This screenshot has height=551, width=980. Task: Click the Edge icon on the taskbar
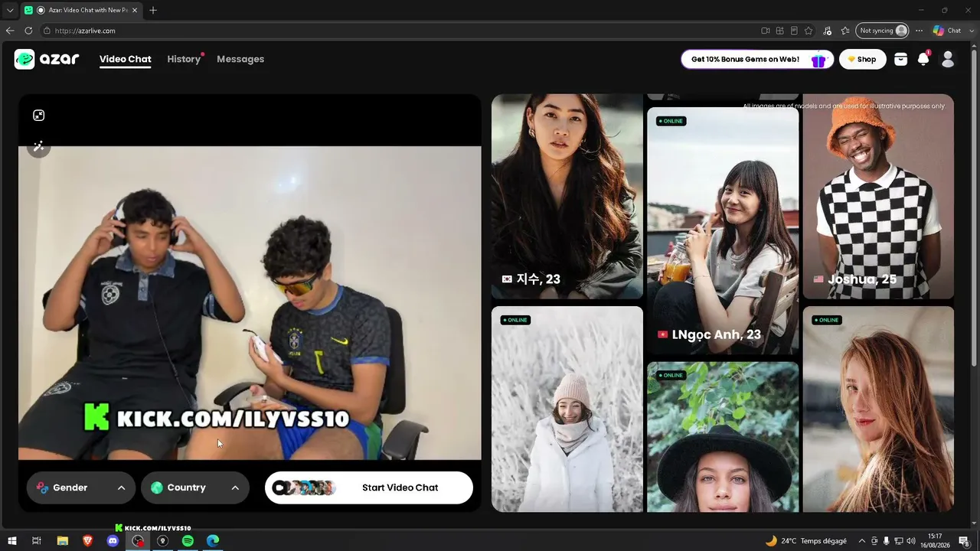213,541
